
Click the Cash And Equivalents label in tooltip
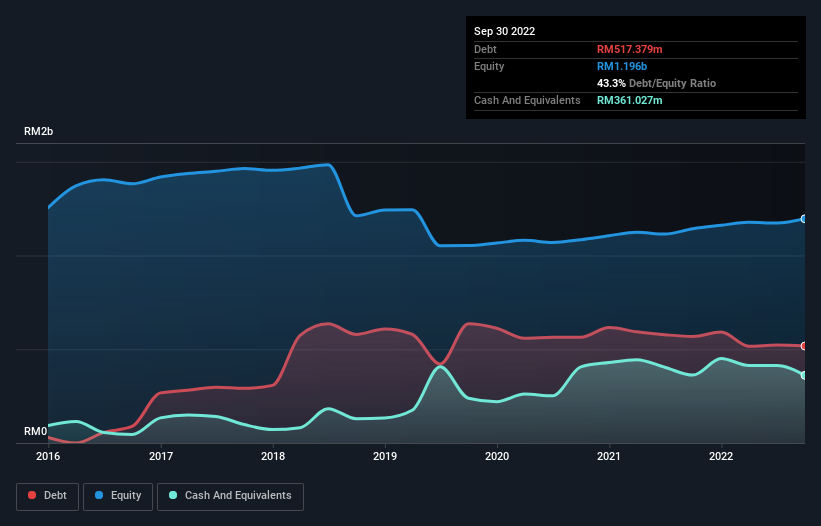(x=527, y=100)
